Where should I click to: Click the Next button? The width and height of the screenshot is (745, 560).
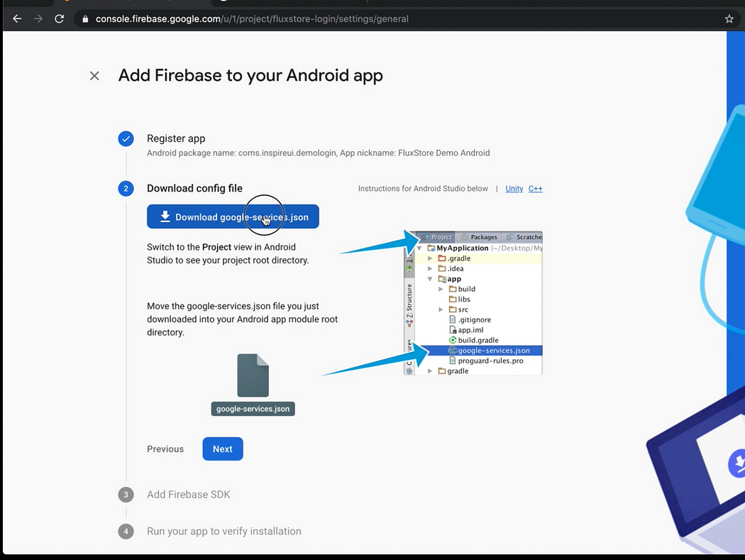point(223,449)
